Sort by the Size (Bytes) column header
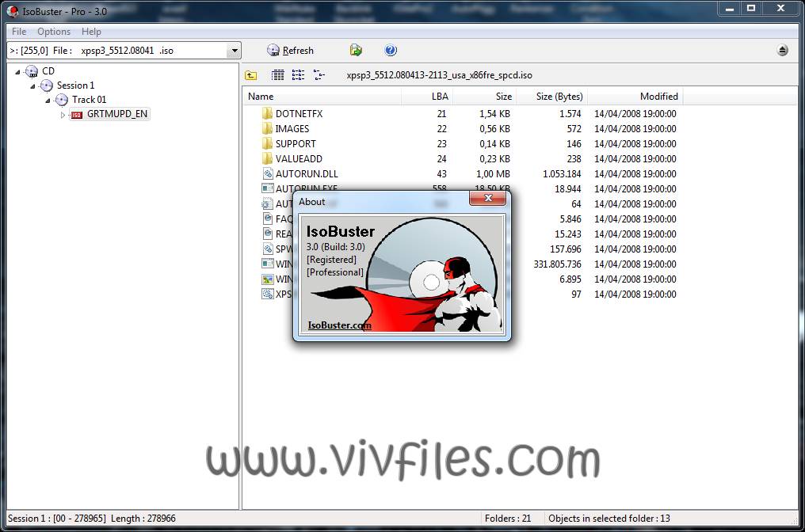 coord(552,97)
